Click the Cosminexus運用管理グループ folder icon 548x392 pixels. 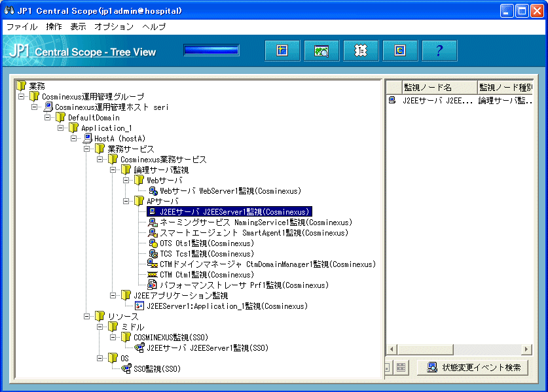[x=35, y=96]
